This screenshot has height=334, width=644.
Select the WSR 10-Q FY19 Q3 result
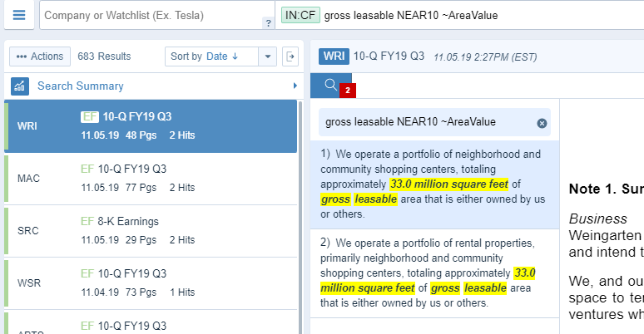tap(151, 282)
